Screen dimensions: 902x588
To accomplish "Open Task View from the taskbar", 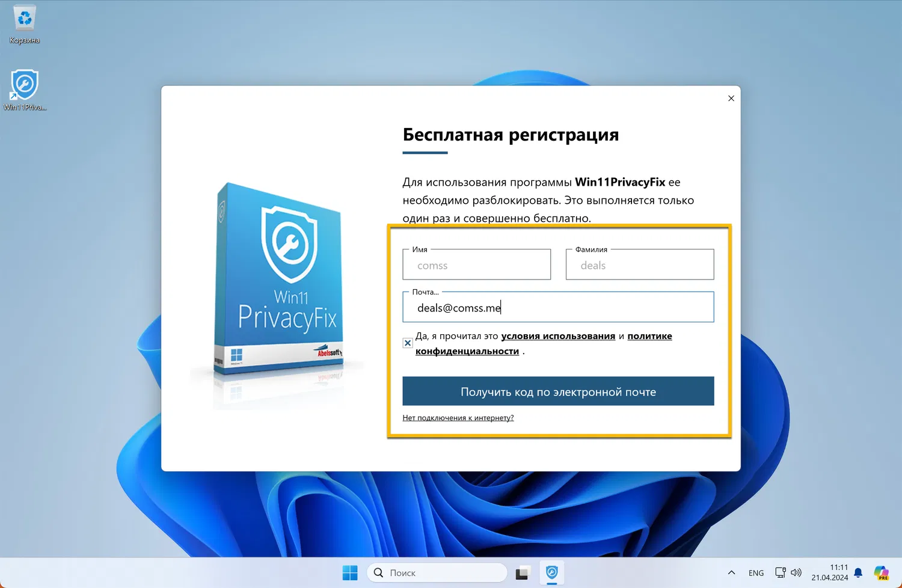I will click(522, 572).
